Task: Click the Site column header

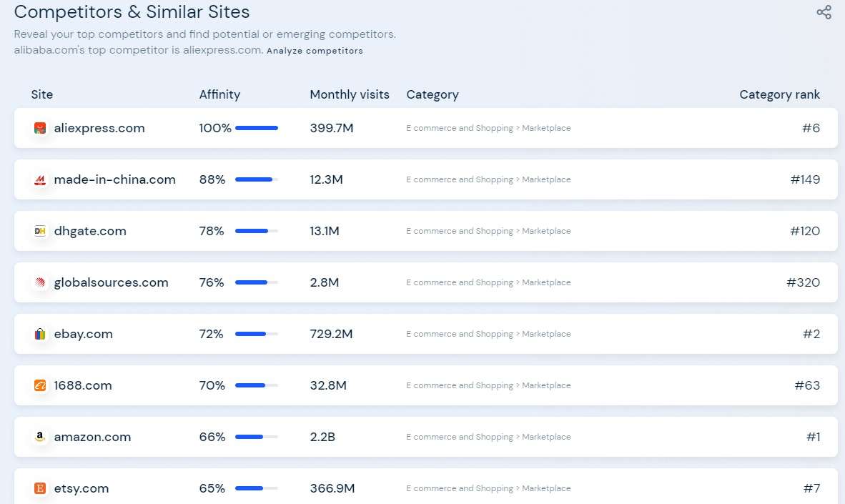Action: coord(42,94)
